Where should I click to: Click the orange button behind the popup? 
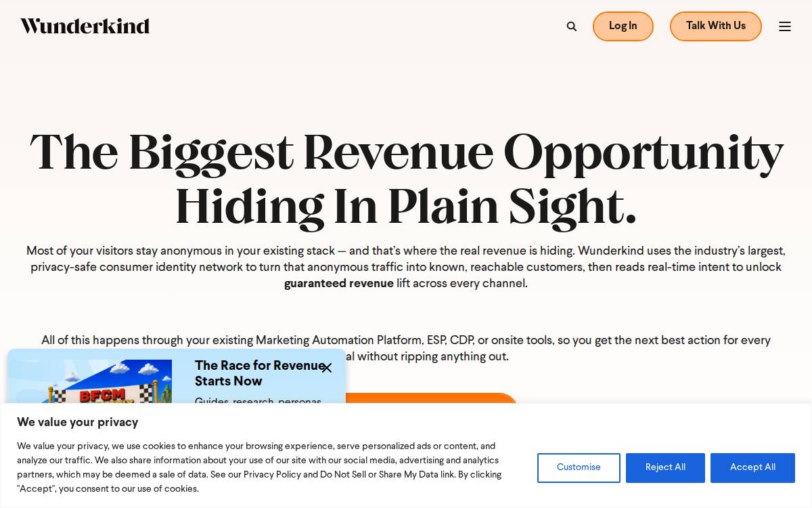[x=432, y=398]
